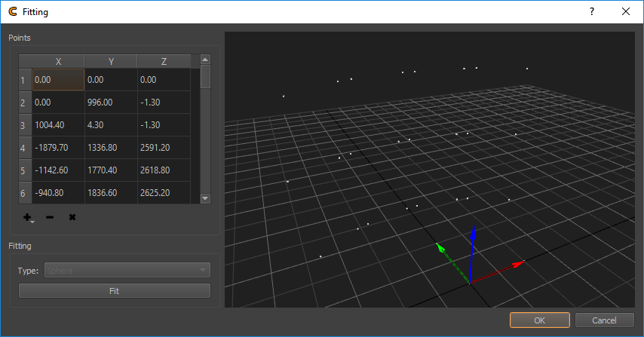Click the add point plus icon

click(x=28, y=218)
